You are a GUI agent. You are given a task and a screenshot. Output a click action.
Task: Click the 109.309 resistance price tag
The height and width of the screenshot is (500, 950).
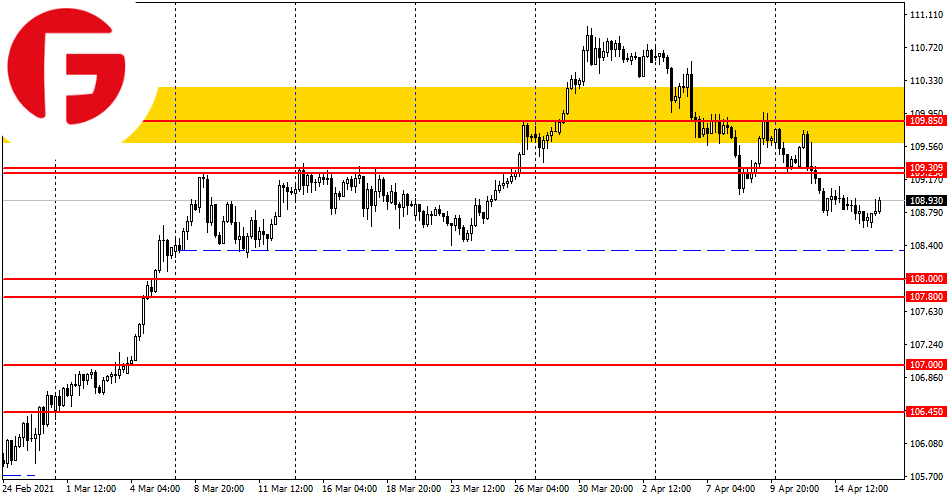[925, 167]
